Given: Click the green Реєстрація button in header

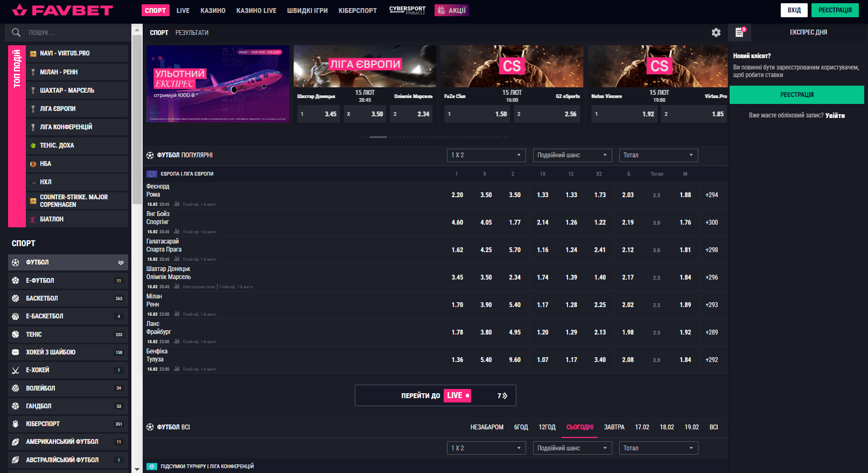Looking at the screenshot, I should click(x=835, y=10).
